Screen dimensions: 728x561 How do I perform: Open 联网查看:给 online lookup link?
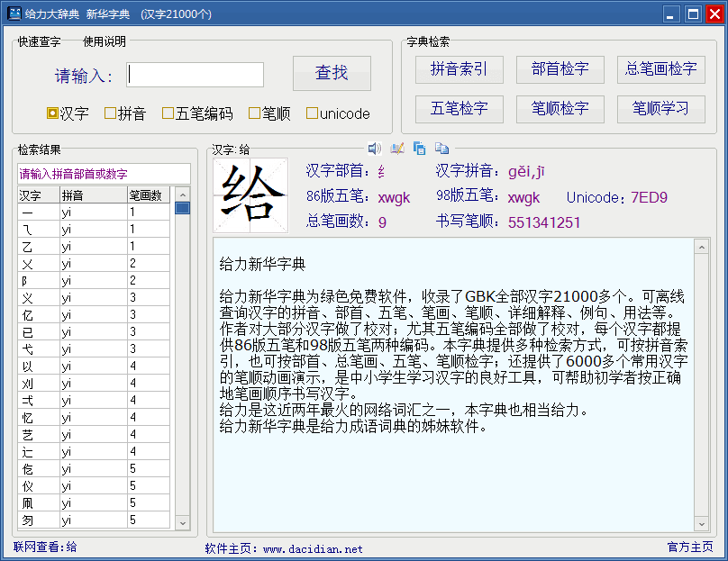click(x=45, y=547)
